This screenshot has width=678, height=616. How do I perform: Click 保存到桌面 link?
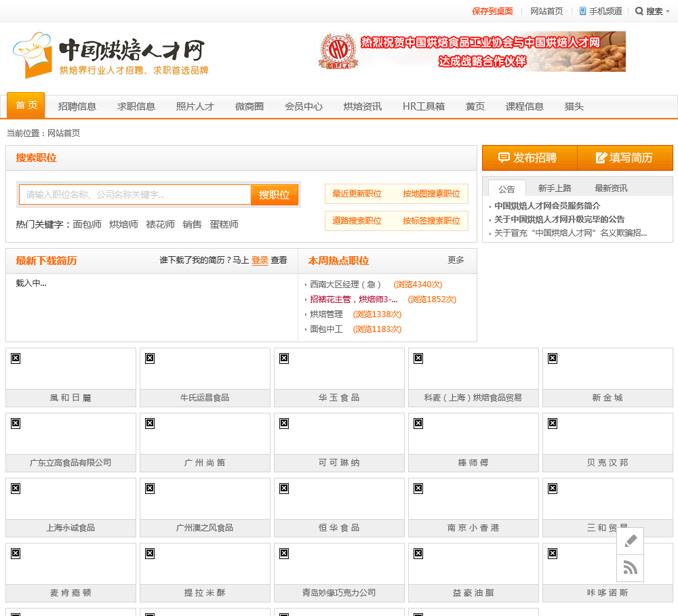click(492, 12)
